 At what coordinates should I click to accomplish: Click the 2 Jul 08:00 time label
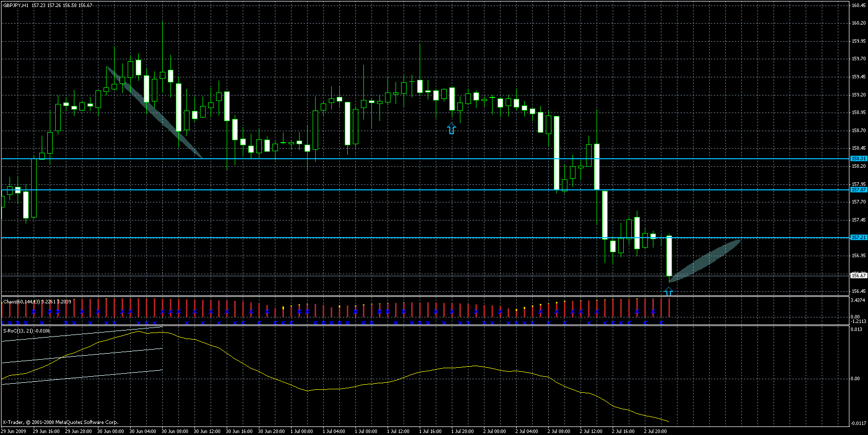pyautogui.click(x=559, y=431)
